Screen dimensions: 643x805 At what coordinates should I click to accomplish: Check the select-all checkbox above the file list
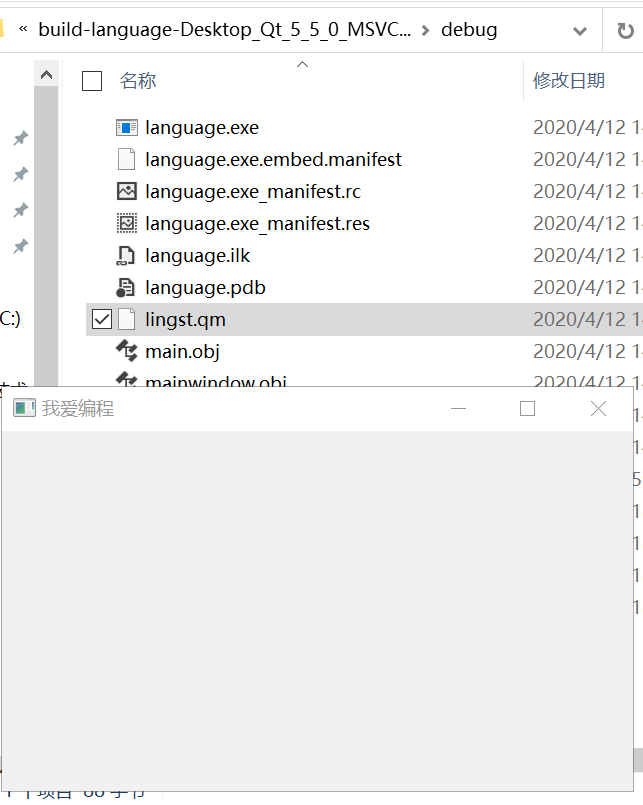[x=91, y=81]
